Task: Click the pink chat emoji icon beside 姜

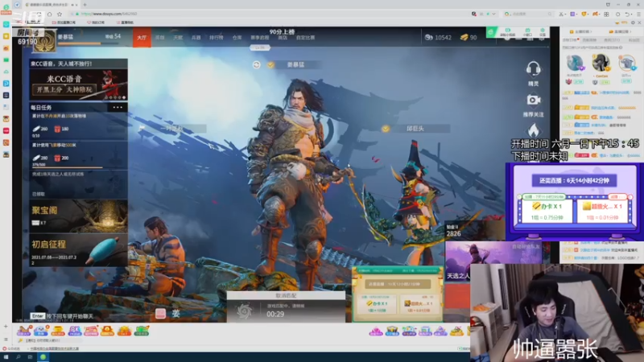Action: pos(160,314)
